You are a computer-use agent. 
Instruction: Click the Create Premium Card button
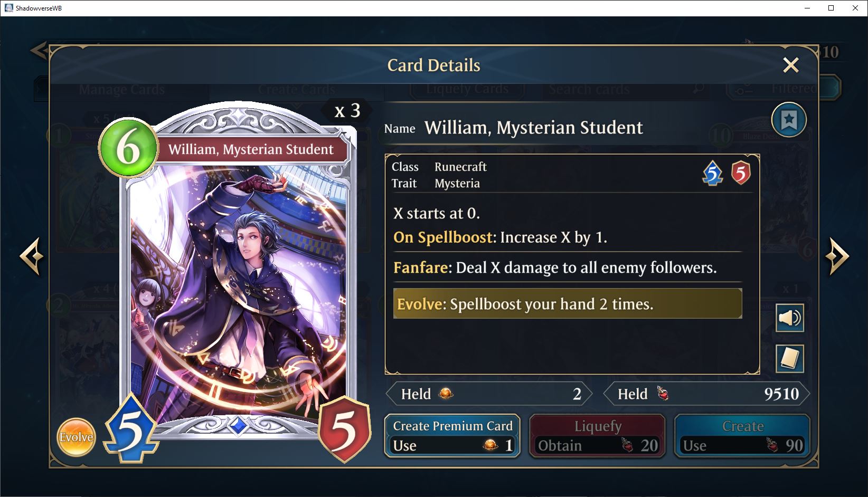coord(452,436)
